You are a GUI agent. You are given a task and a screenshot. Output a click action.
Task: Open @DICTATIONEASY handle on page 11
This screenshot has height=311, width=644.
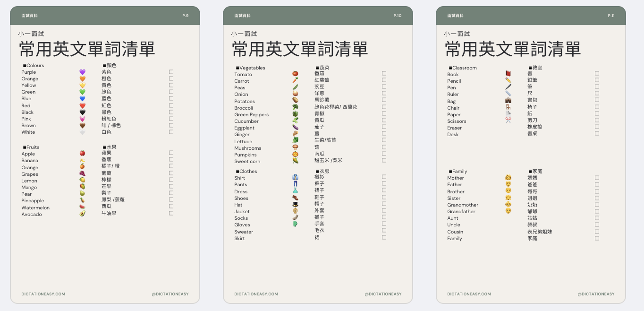coord(596,294)
